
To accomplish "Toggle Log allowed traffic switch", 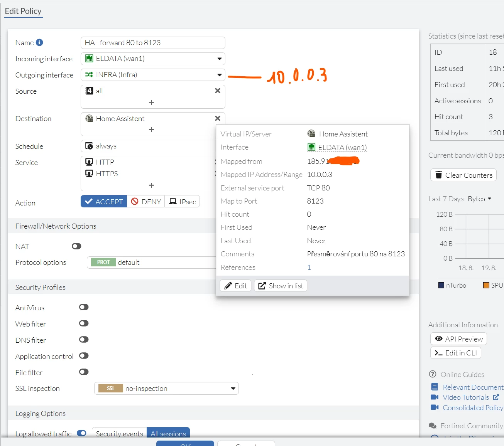I will (x=81, y=433).
